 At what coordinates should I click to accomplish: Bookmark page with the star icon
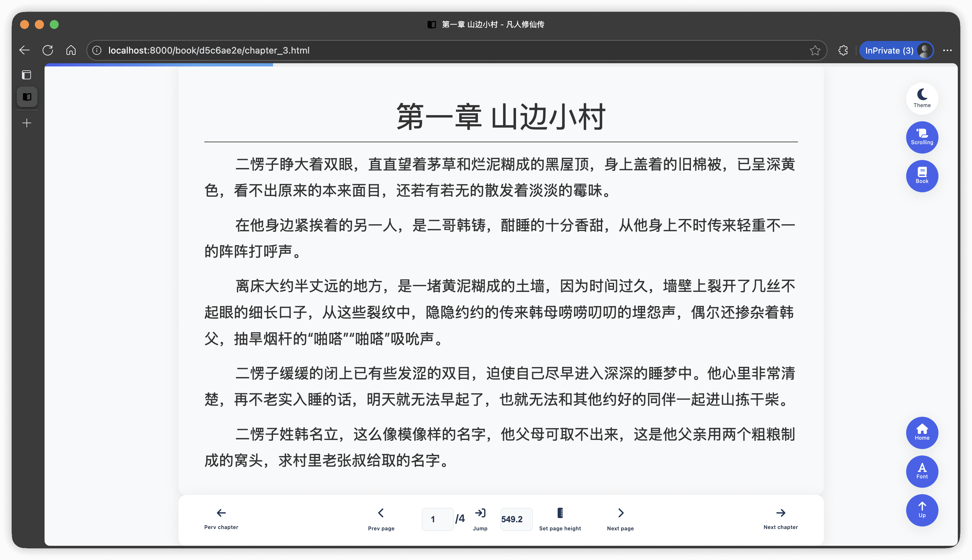[x=815, y=50]
